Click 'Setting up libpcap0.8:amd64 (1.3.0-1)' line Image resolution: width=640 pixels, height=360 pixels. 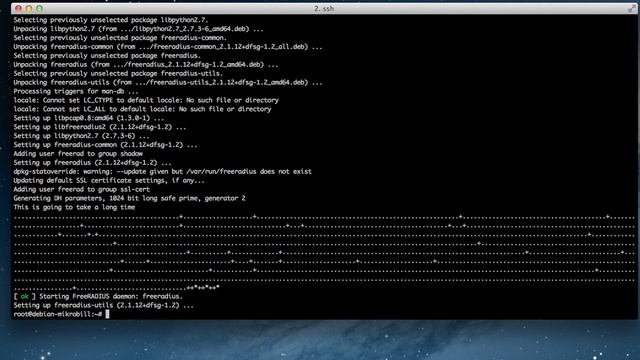[89, 118]
